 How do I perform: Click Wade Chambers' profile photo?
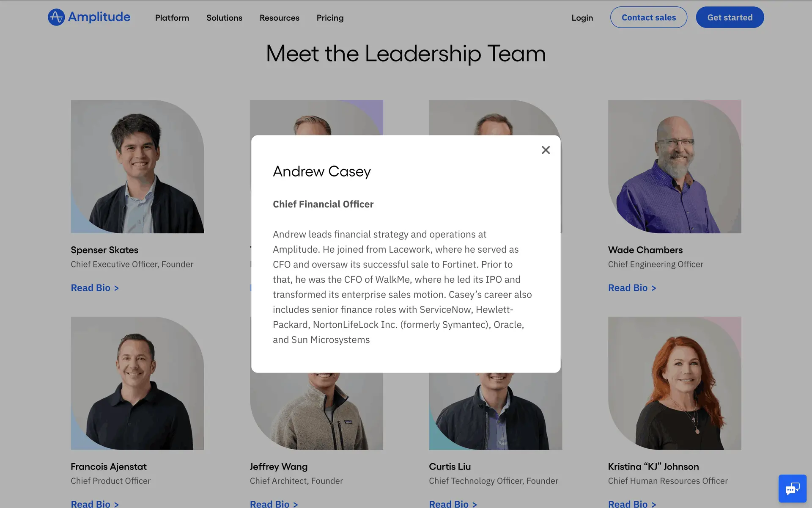coord(675,166)
